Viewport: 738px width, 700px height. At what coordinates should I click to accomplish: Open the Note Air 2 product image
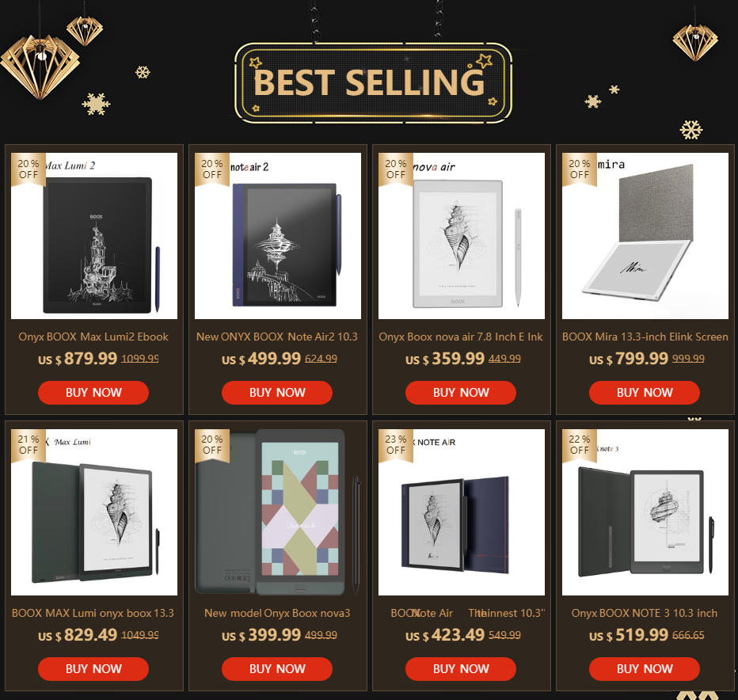coord(278,236)
